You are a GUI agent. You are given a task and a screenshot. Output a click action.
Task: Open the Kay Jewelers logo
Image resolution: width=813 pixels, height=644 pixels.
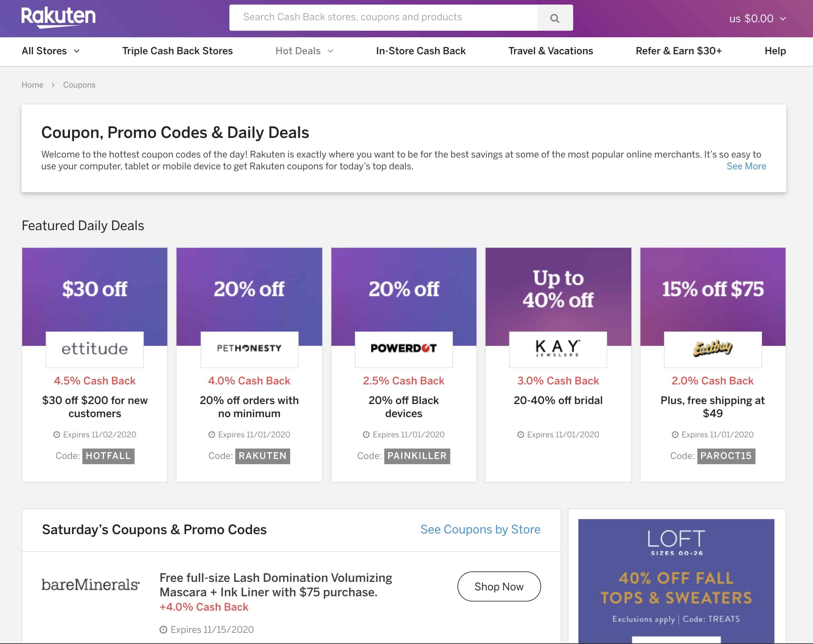[558, 349]
